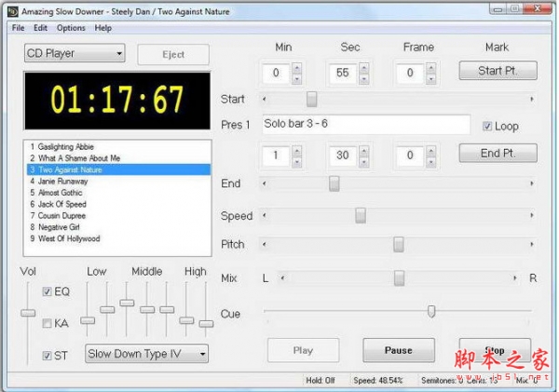The image size is (559, 392).
Task: Select track 2 What A Shame About Me
Action: (x=118, y=158)
